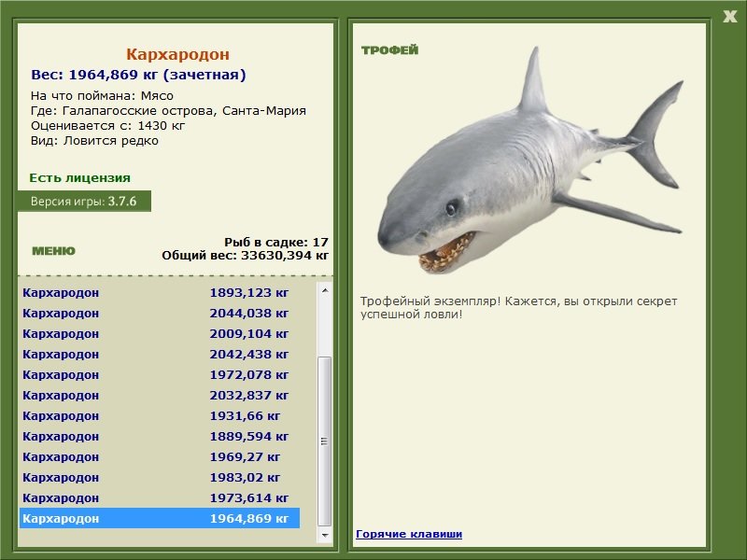
Task: Select the Кархародон 1931,66 кг entry
Action: [x=159, y=415]
